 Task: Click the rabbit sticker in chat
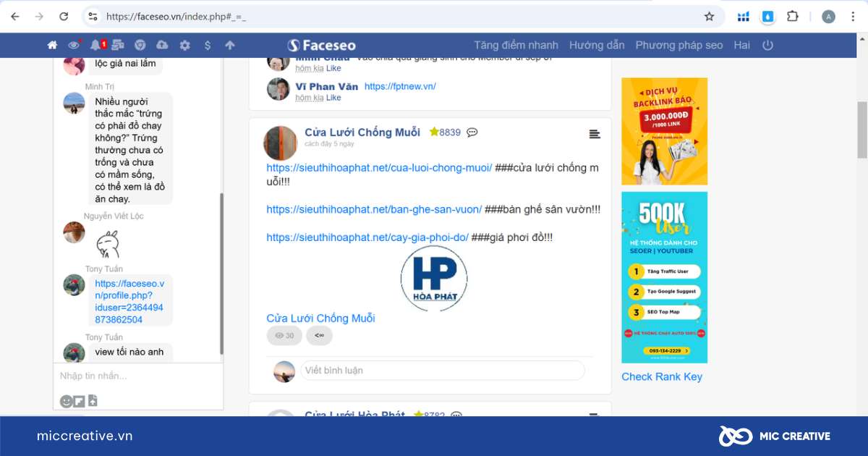point(108,243)
